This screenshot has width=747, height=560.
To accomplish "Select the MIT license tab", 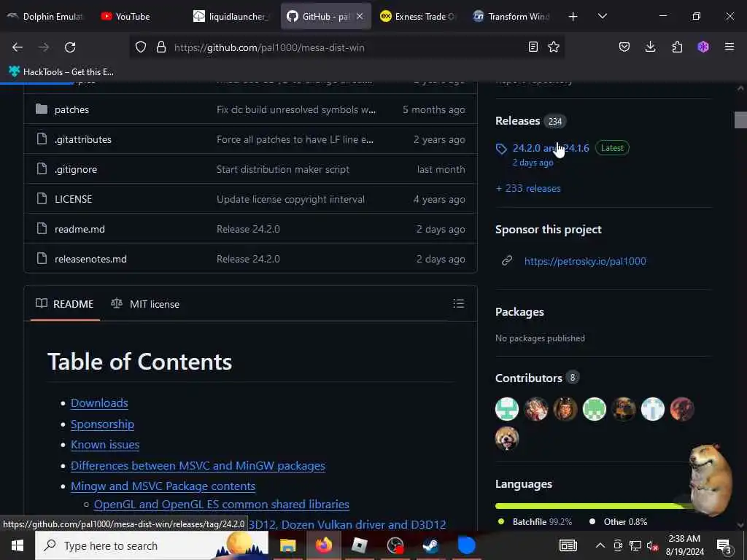I will [x=145, y=304].
